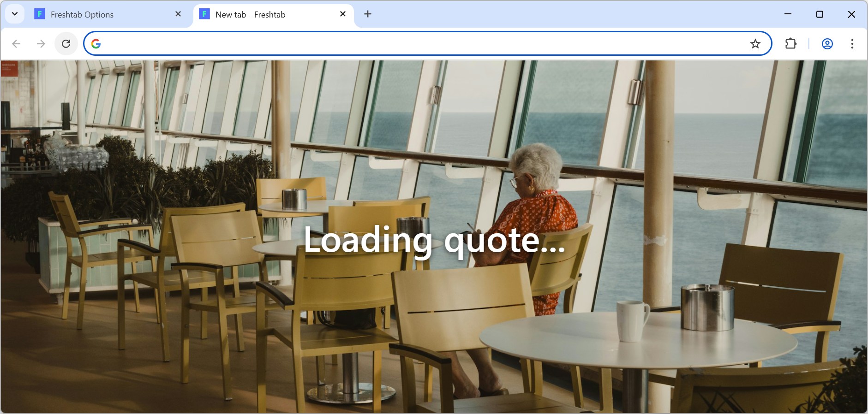Maximize the browser window
Viewport: 868px width, 414px height.
coord(820,14)
